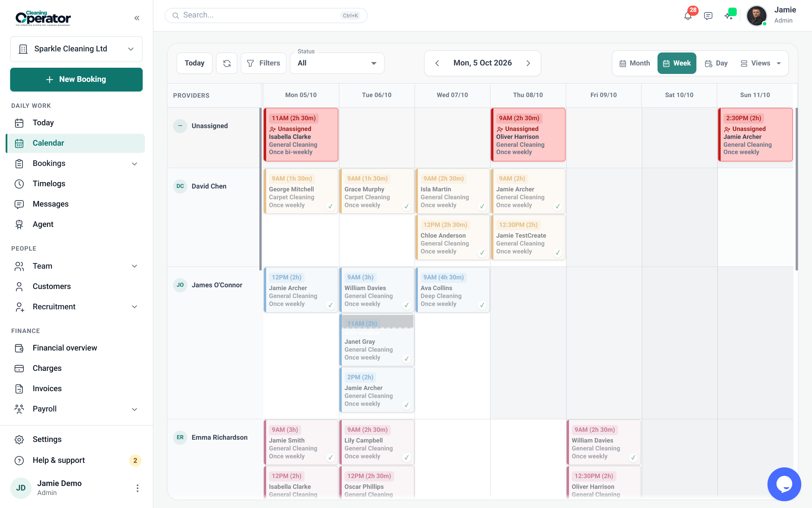Image resolution: width=812 pixels, height=508 pixels.
Task: Open the Today page in sidebar
Action: (76, 123)
